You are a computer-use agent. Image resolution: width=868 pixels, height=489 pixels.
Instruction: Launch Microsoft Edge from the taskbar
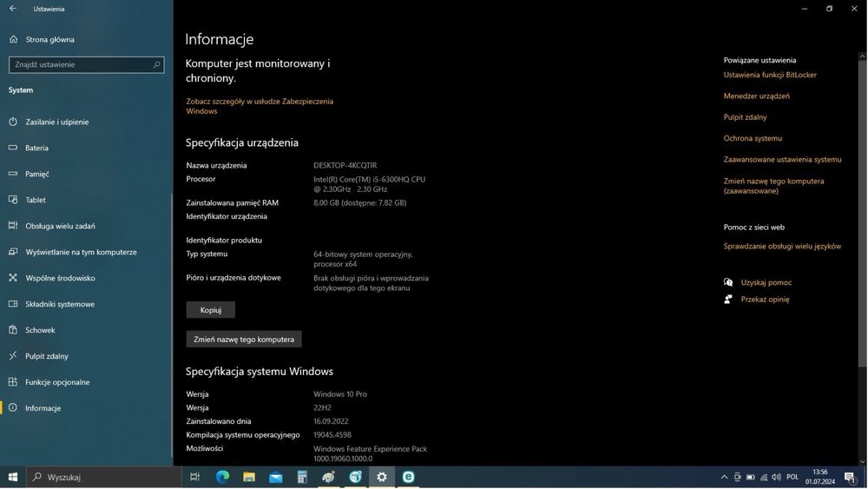tap(222, 477)
